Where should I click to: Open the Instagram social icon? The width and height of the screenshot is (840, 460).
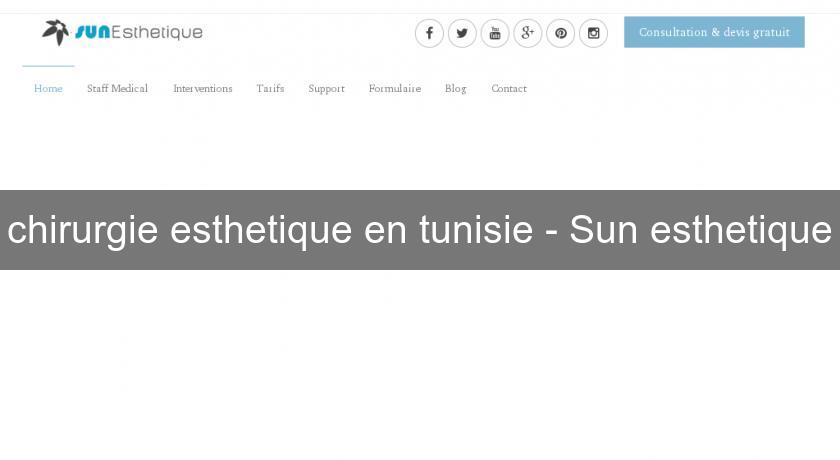point(594,33)
